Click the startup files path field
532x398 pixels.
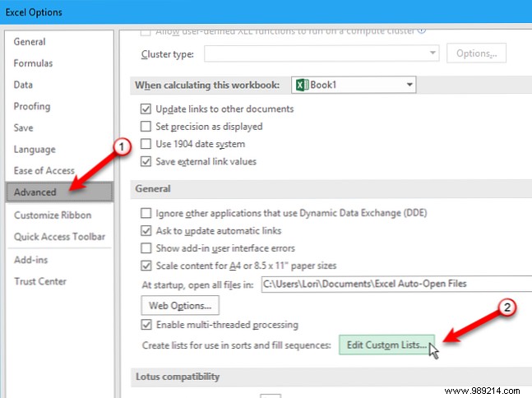point(396,284)
